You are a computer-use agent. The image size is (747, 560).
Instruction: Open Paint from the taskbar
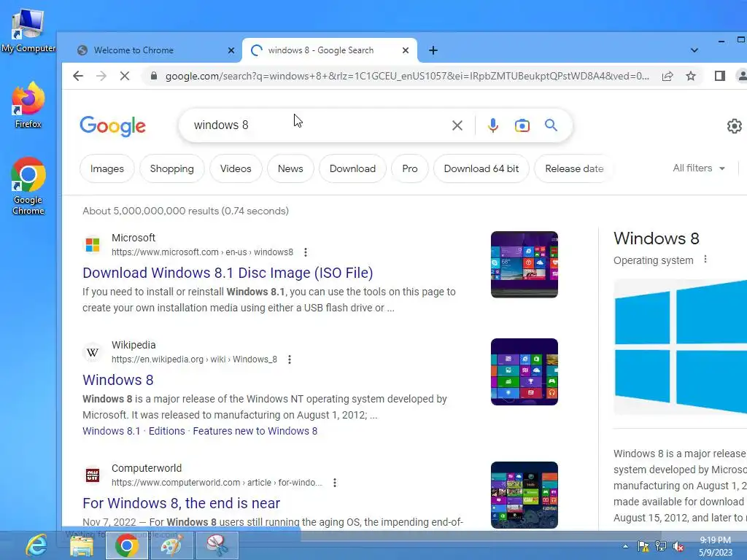pos(171,545)
